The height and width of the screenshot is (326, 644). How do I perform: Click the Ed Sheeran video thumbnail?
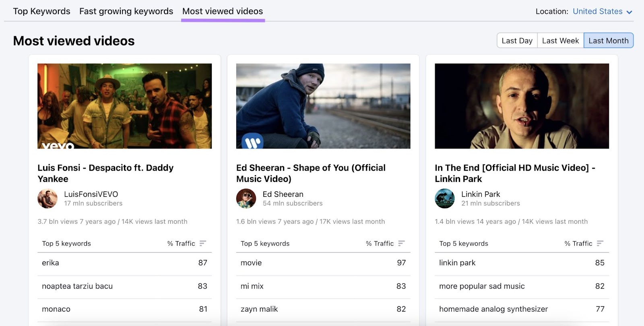pos(323,106)
